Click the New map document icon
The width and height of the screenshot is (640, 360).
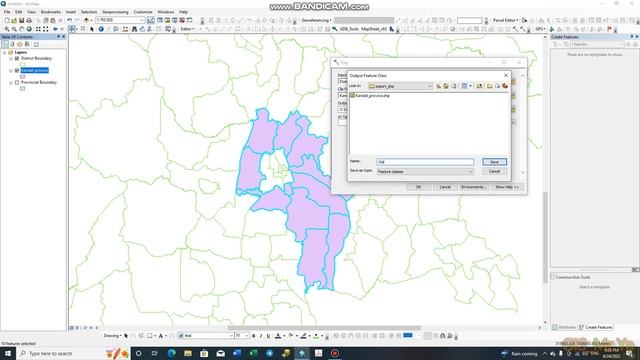point(7,20)
